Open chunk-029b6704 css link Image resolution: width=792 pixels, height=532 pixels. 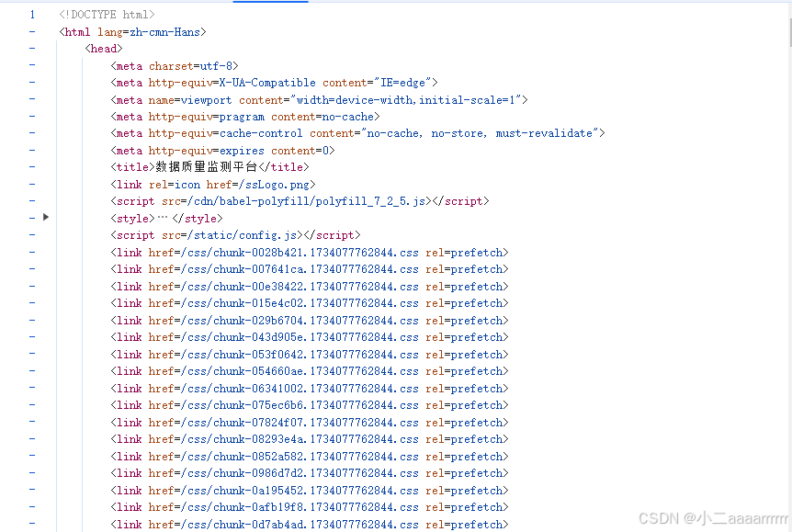tap(300, 320)
